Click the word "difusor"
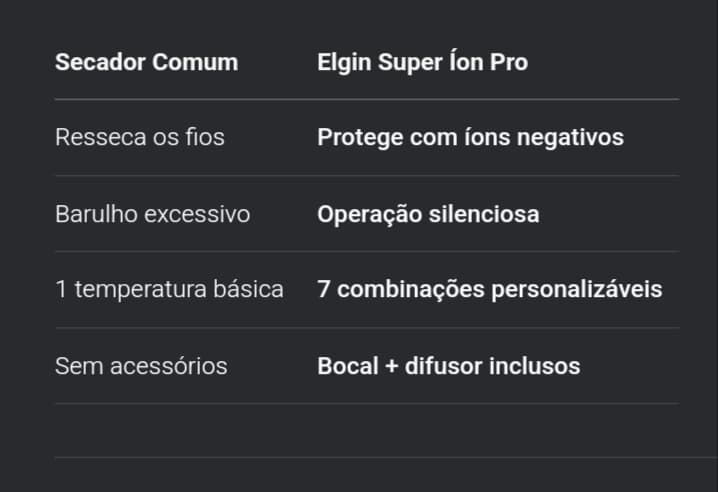The width and height of the screenshot is (718, 492). [443, 366]
